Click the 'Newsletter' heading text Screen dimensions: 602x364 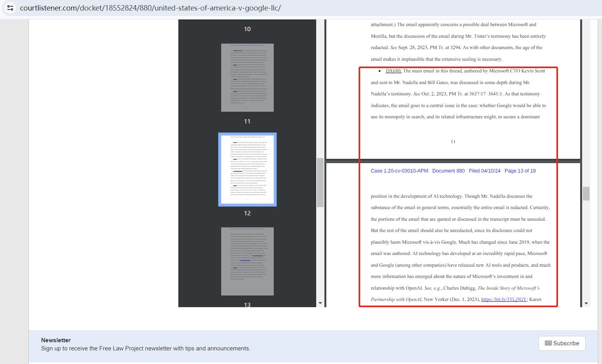click(56, 340)
